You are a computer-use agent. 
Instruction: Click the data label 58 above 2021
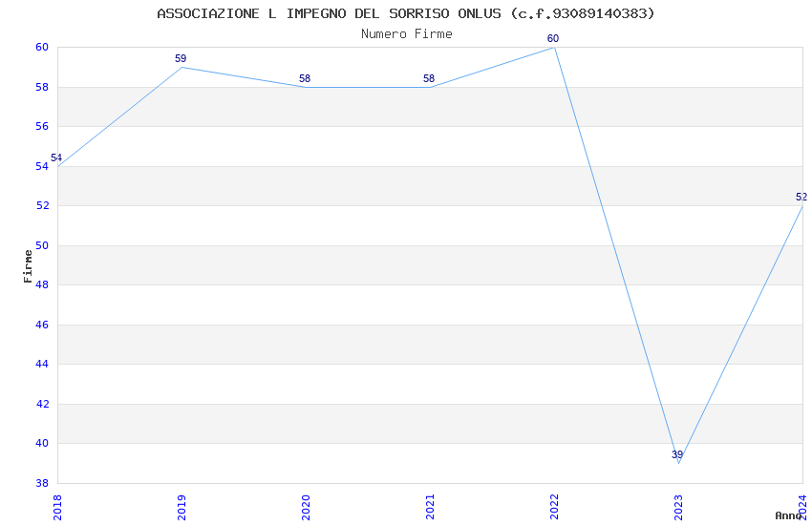(x=429, y=78)
